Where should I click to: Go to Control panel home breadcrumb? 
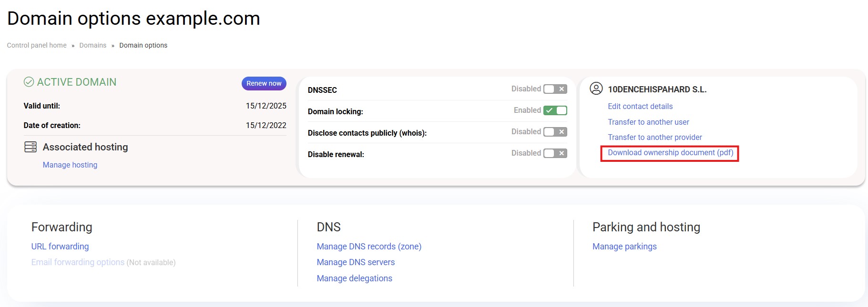(x=37, y=45)
